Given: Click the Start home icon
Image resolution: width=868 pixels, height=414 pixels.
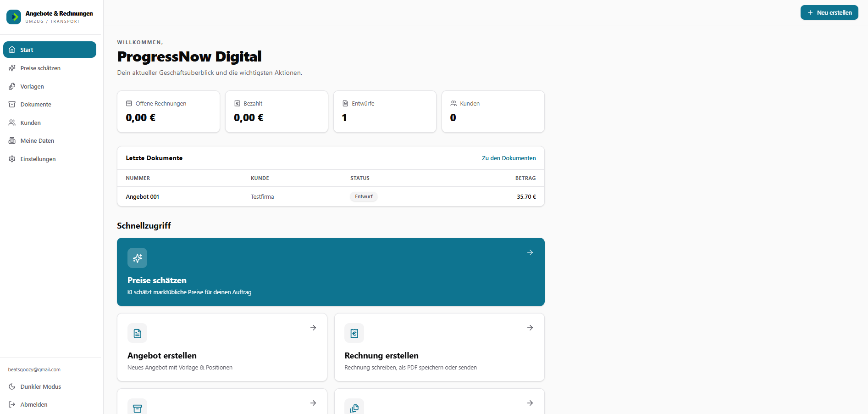Looking at the screenshot, I should [x=12, y=50].
